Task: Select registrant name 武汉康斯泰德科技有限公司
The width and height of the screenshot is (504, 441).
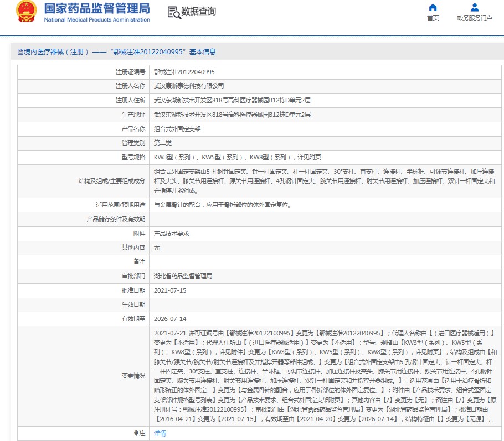Action: tap(189, 86)
